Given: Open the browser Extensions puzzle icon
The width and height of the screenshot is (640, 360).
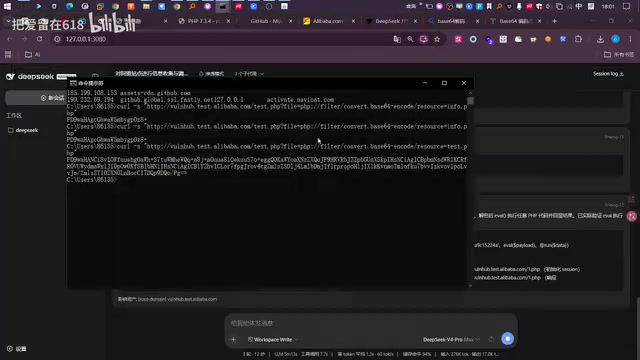Looking at the screenshot, I should [x=578, y=39].
